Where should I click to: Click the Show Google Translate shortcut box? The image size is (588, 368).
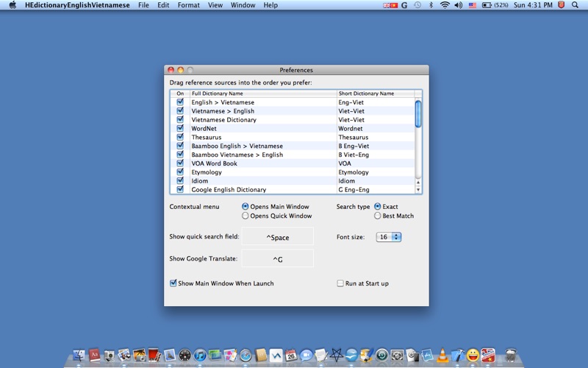(278, 259)
